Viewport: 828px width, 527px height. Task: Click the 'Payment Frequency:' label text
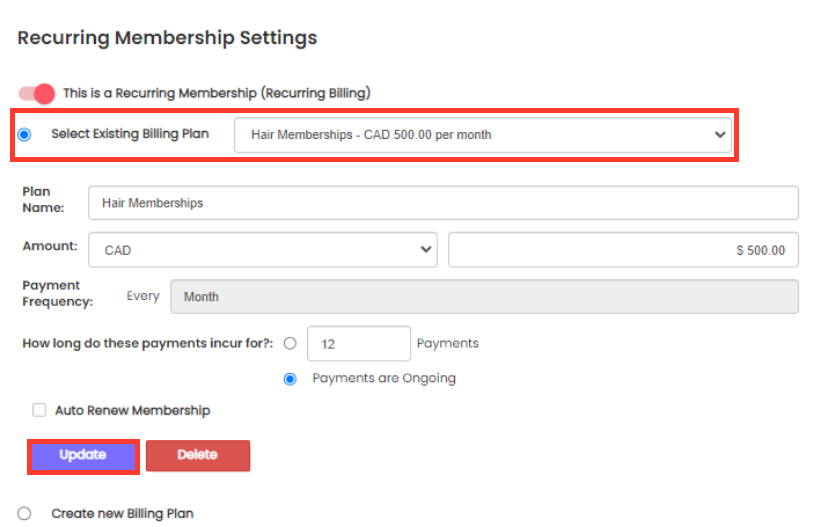coord(57,293)
